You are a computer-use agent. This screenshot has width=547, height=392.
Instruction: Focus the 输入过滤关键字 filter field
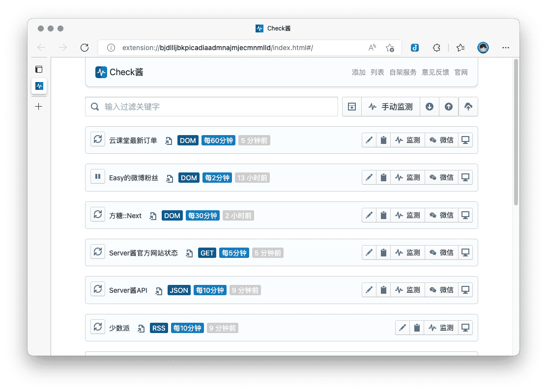click(211, 107)
